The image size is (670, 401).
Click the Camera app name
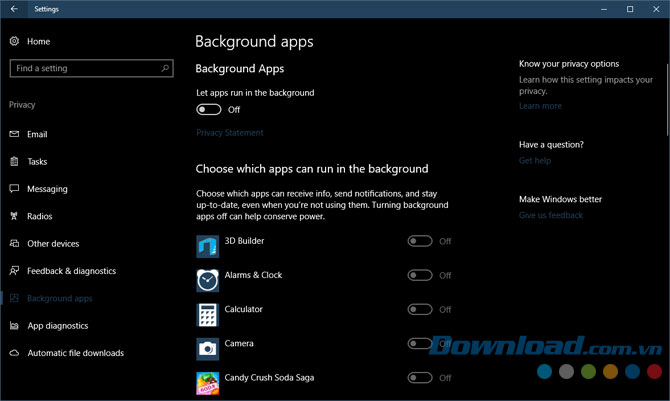(239, 343)
